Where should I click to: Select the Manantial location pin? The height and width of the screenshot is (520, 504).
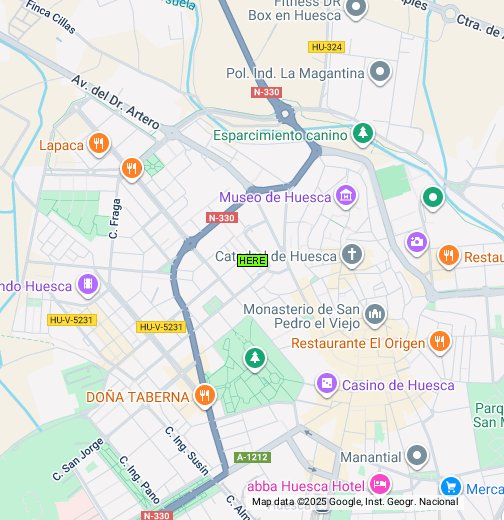(417, 456)
